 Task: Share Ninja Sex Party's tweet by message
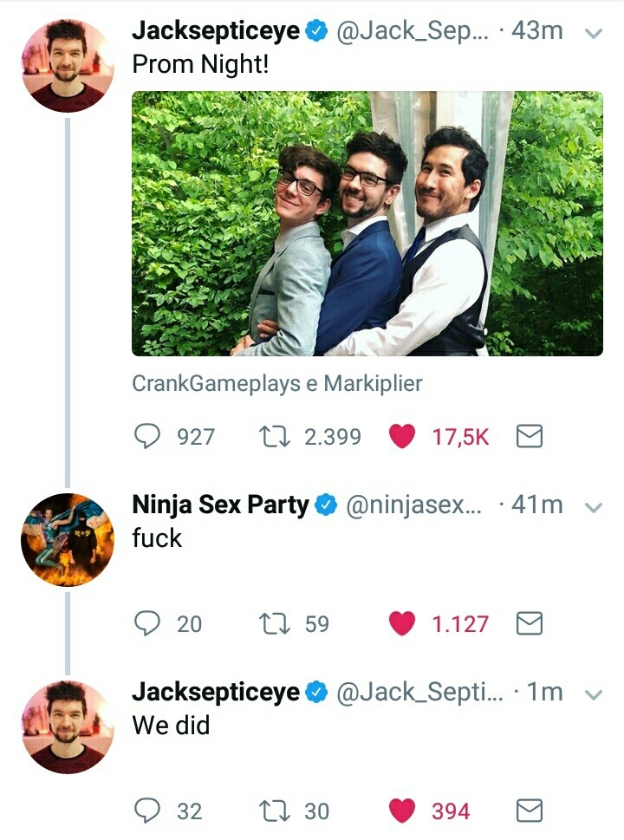coord(529,623)
